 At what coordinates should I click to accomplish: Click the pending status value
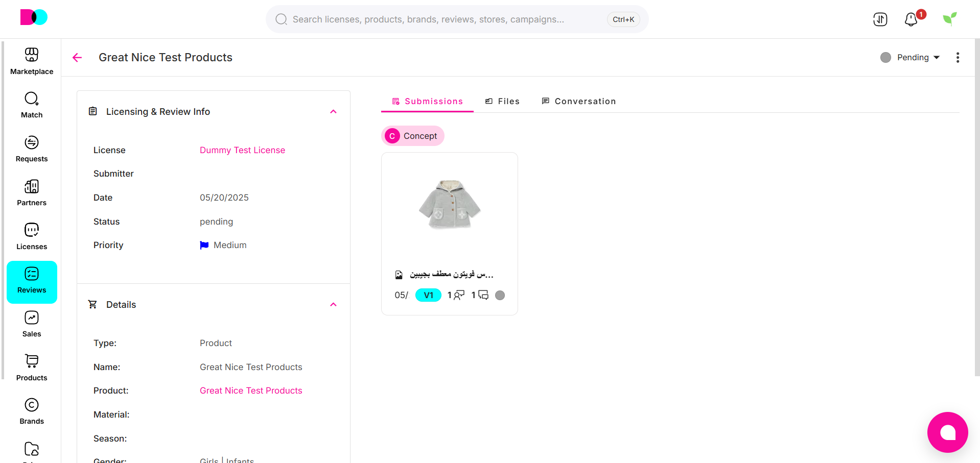pyautogui.click(x=216, y=222)
